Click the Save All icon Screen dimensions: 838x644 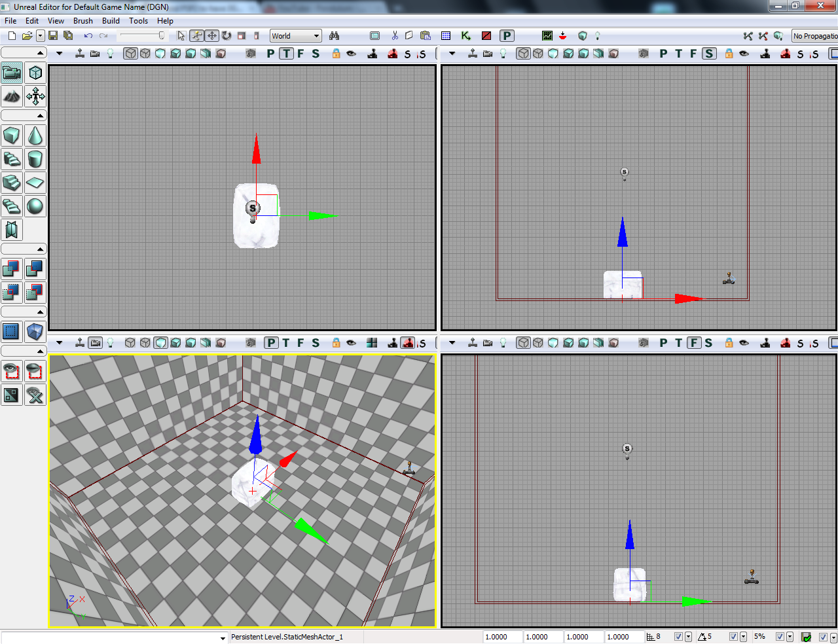click(68, 36)
